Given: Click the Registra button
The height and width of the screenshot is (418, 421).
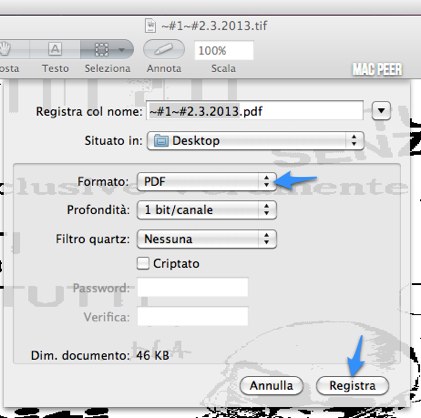Looking at the screenshot, I should point(352,386).
